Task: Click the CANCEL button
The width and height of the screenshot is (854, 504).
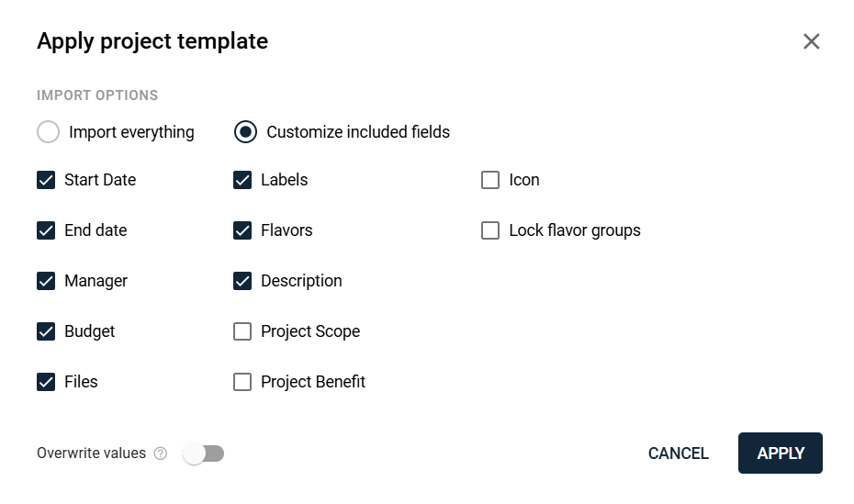Action: tap(678, 454)
